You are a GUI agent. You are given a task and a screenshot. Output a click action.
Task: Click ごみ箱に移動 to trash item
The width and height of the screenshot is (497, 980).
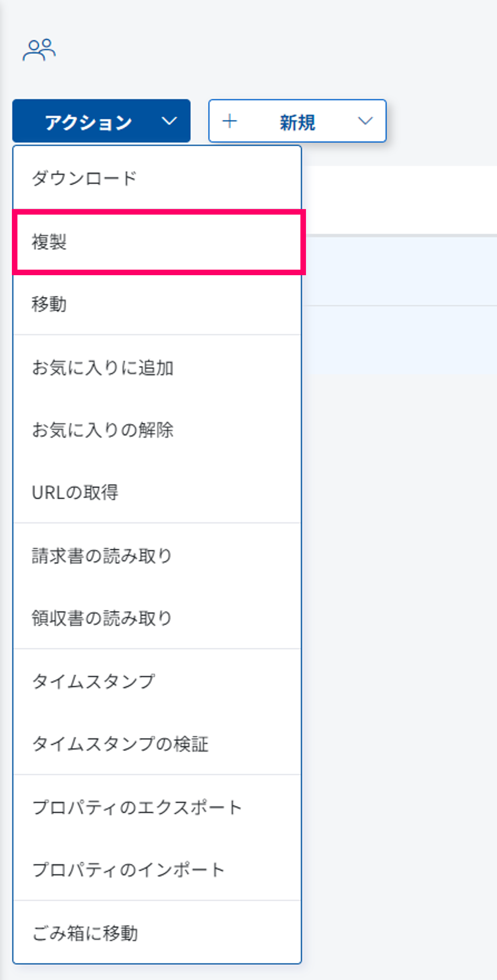click(85, 933)
